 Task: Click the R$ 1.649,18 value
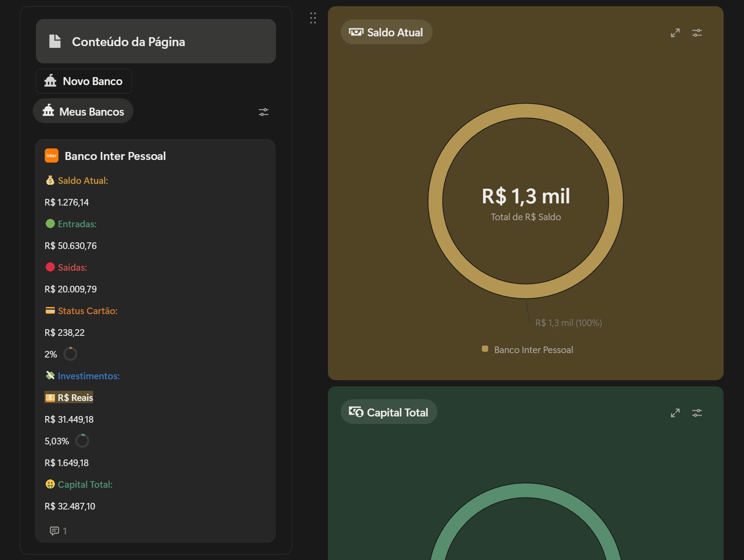pos(66,463)
